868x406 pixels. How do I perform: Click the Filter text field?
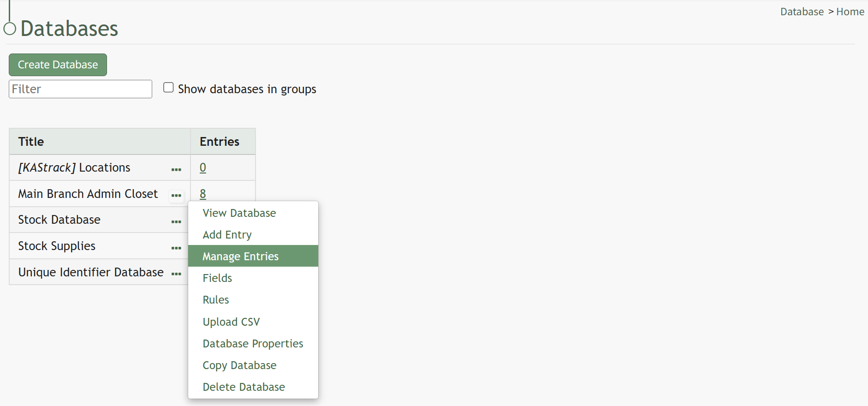coord(80,89)
